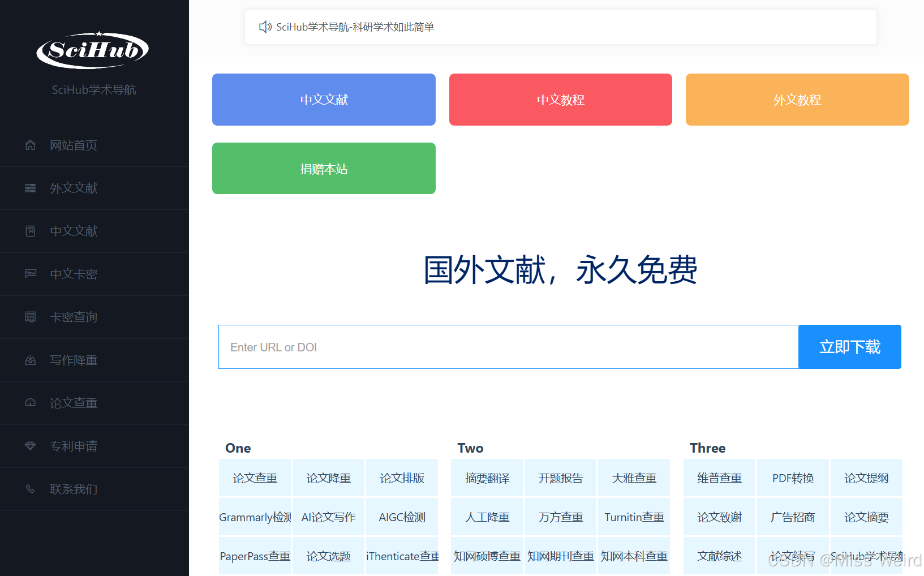Open the 论文选题 link
The image size is (924, 576).
click(329, 556)
